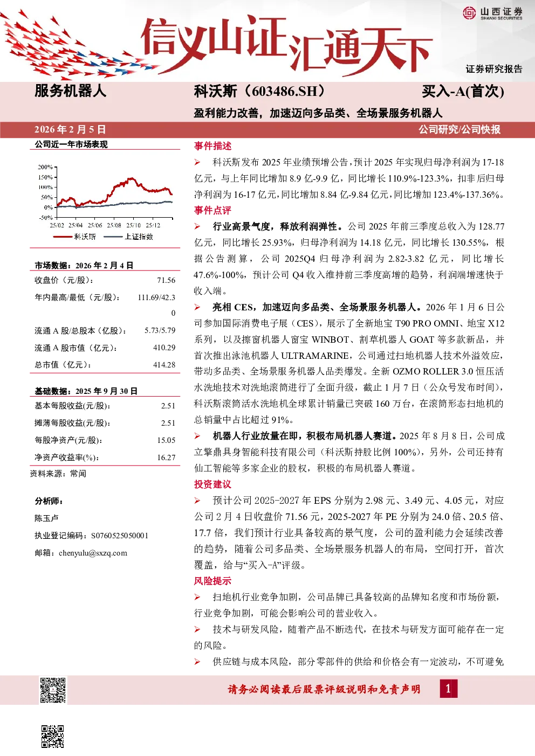
Task: Click the paragraph starting 预计公司2025-2027年EPS
Action: (349, 533)
